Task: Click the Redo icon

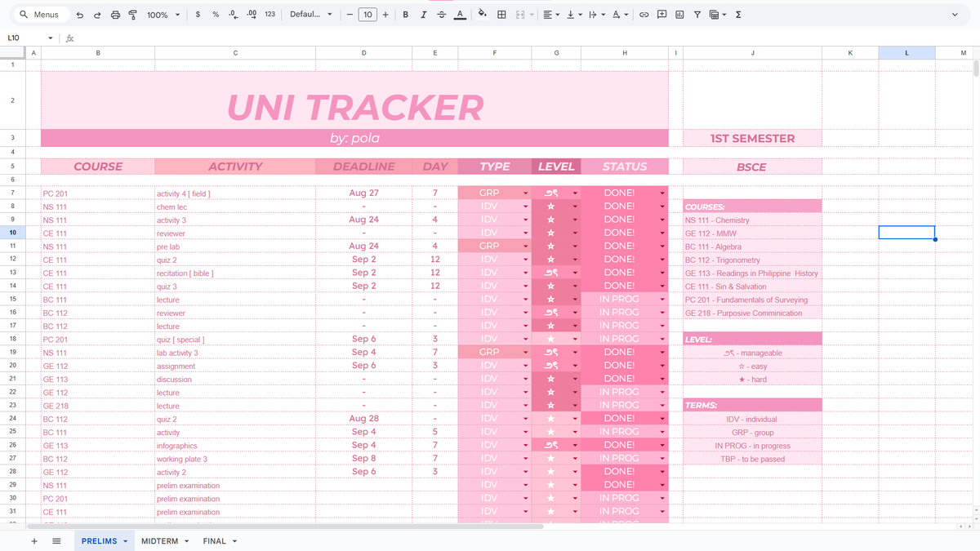Action: pyautogui.click(x=97, y=15)
